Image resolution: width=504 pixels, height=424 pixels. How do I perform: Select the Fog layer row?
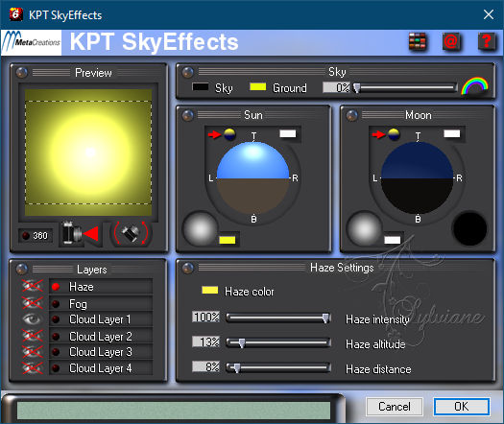tap(101, 303)
